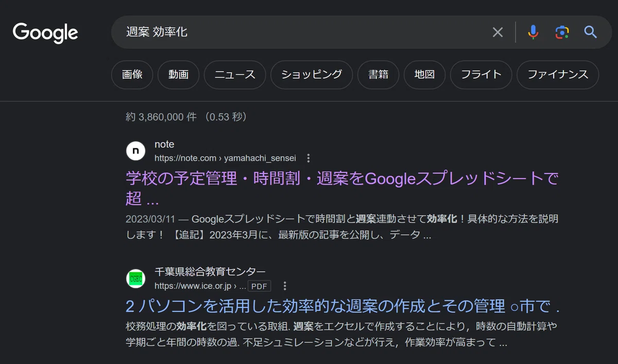The width and height of the screenshot is (618, 364).
Task: Select the ニュース filter tab
Action: pyautogui.click(x=235, y=75)
